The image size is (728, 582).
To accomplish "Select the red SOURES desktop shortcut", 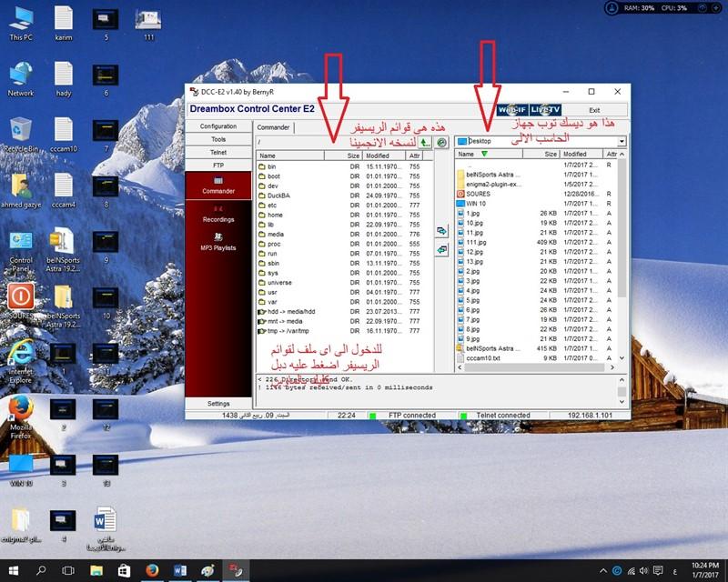I will click(21, 301).
